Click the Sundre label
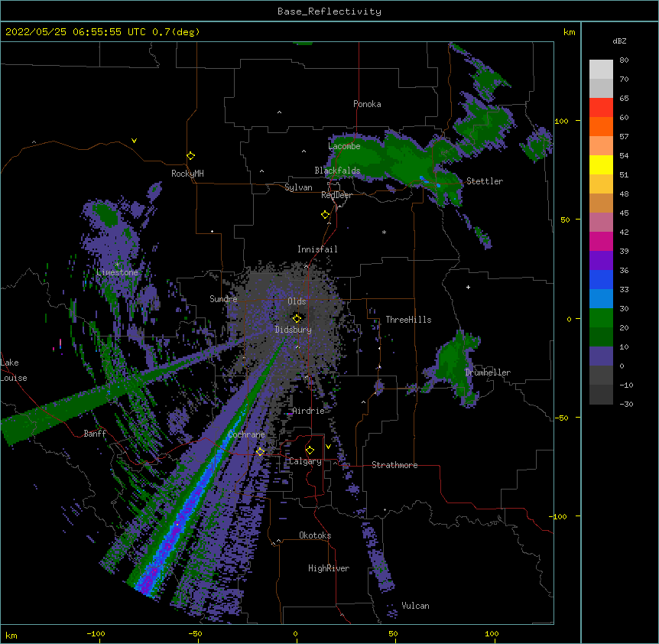The height and width of the screenshot is (644, 659). [223, 299]
